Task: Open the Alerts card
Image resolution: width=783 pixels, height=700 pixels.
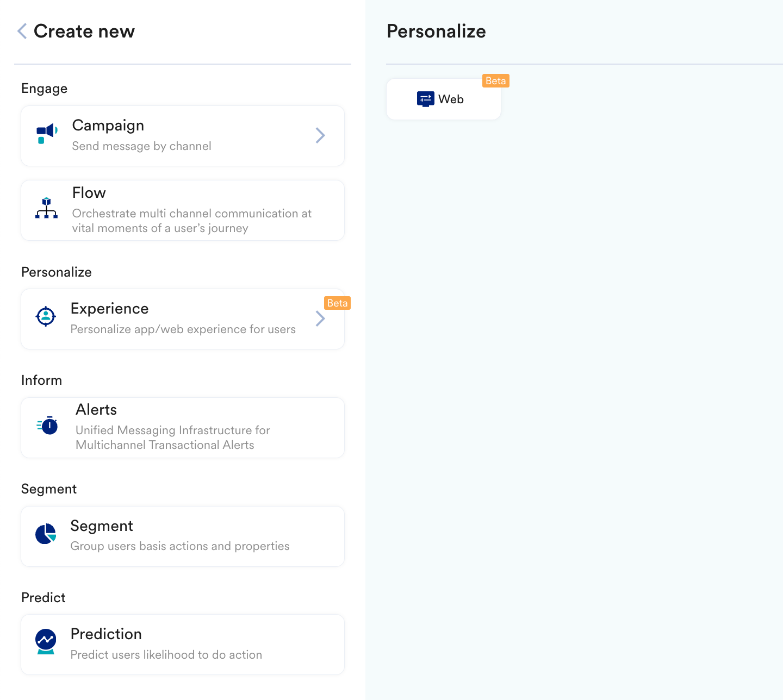Action: [183, 428]
